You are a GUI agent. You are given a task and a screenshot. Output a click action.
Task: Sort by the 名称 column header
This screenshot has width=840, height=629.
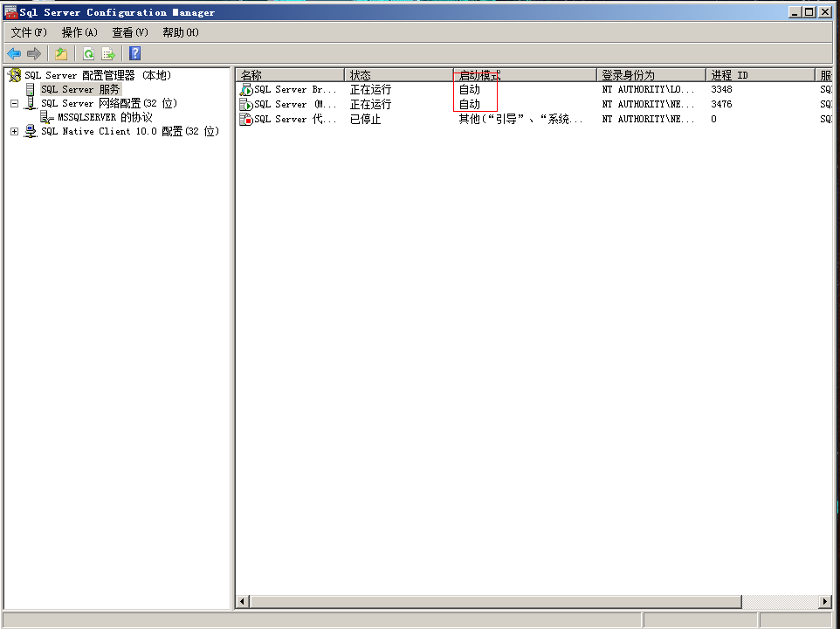click(290, 75)
